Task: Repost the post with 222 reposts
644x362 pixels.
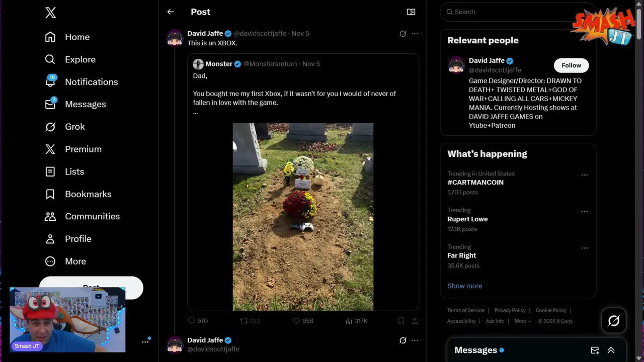Action: coord(244,321)
